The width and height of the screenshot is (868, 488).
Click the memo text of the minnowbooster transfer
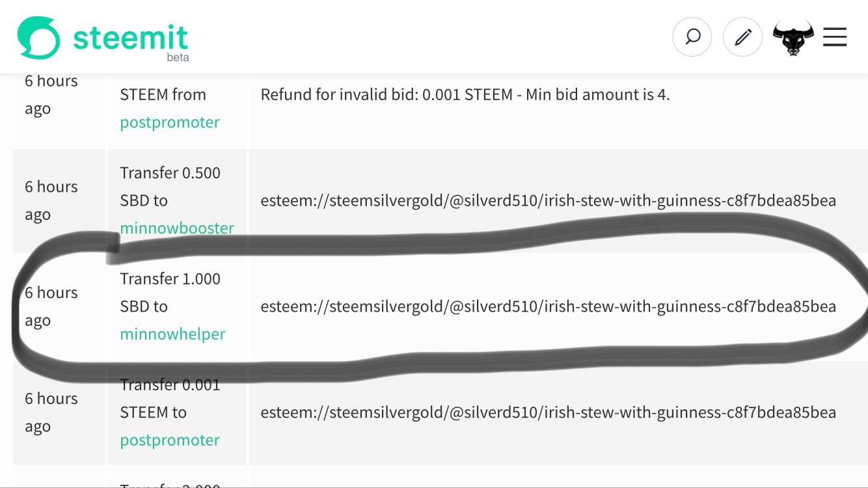(x=548, y=200)
